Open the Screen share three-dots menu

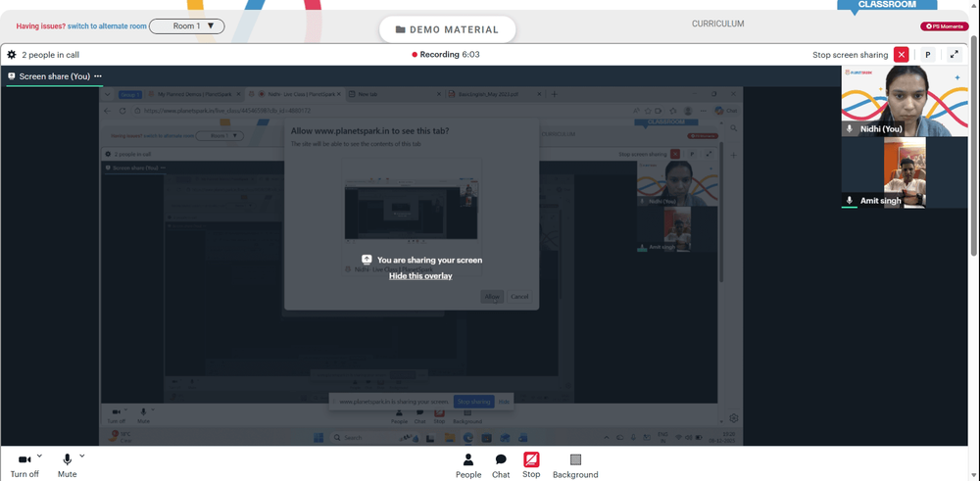[x=98, y=76]
